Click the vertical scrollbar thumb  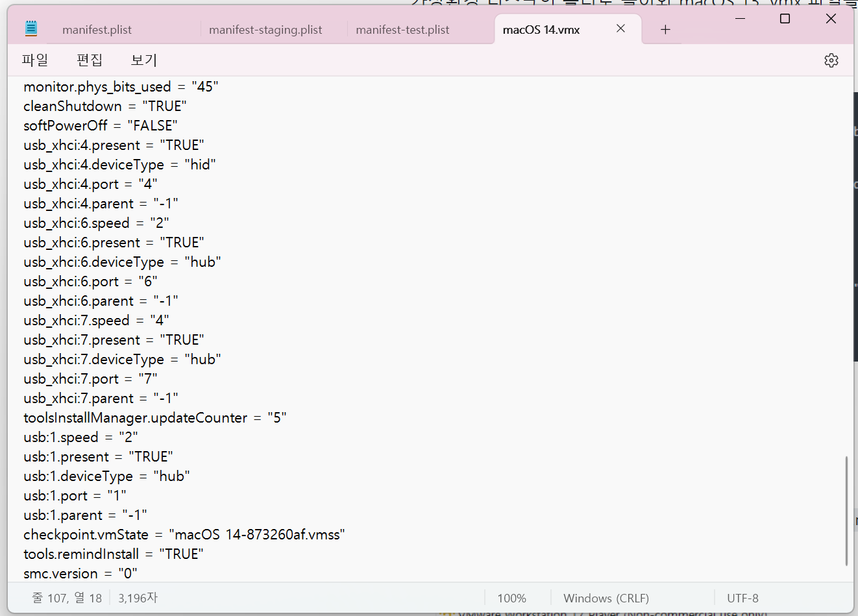[x=846, y=511]
